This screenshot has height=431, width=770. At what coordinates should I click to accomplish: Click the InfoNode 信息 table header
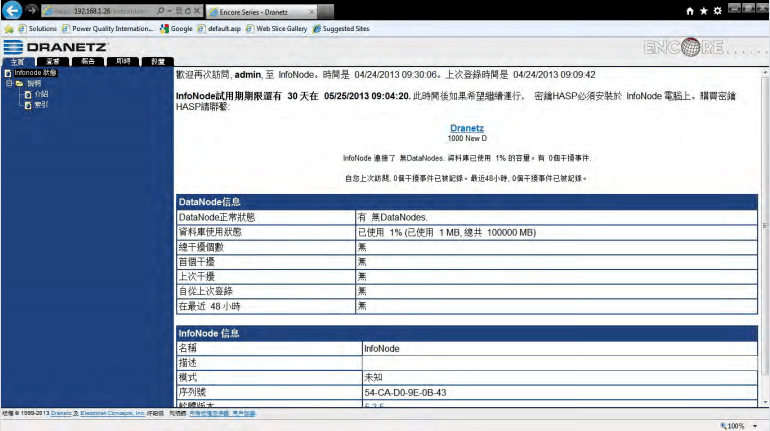[467, 333]
